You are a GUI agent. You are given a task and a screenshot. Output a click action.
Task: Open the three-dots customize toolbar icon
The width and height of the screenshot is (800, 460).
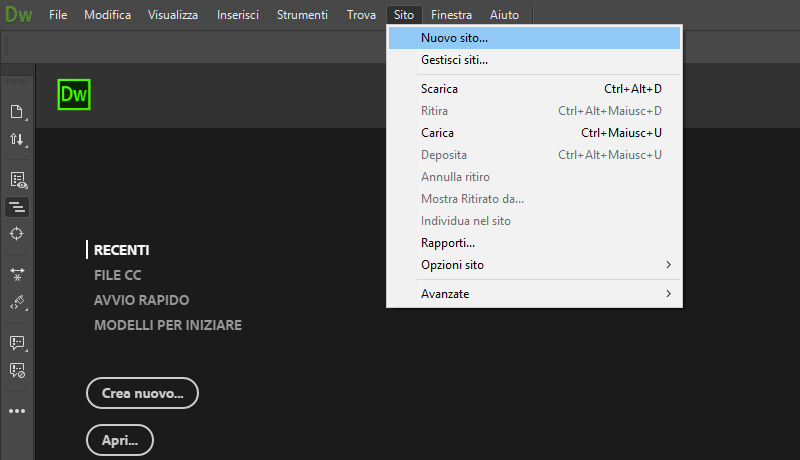click(17, 411)
